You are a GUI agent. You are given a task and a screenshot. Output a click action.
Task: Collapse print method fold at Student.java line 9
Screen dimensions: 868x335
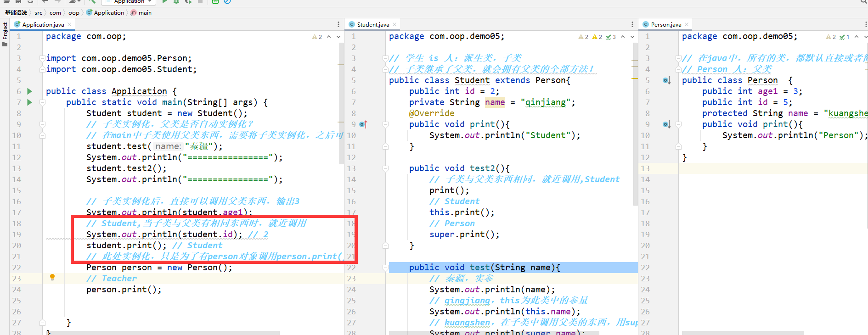385,124
